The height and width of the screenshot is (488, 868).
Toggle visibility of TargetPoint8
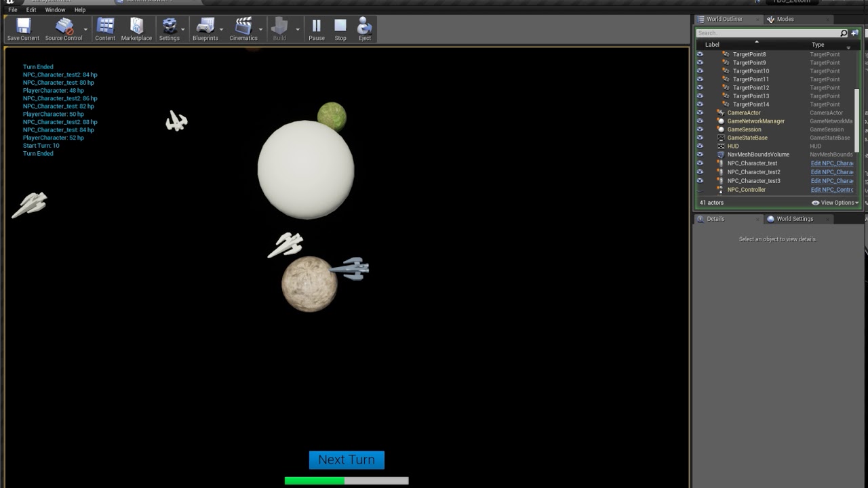point(700,54)
